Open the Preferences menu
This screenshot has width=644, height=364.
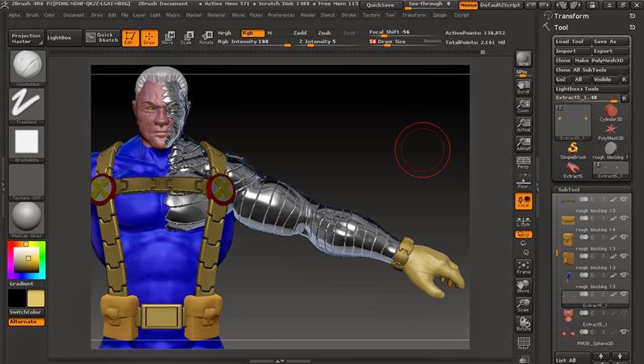pos(281,15)
